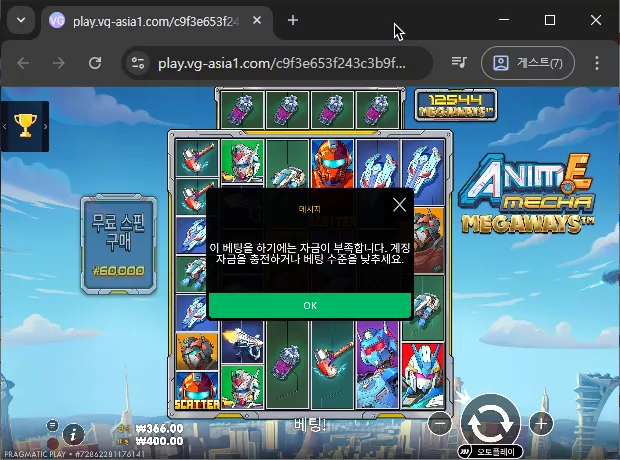Close the insufficient funds dialog via X
620x460 pixels.
pos(399,205)
